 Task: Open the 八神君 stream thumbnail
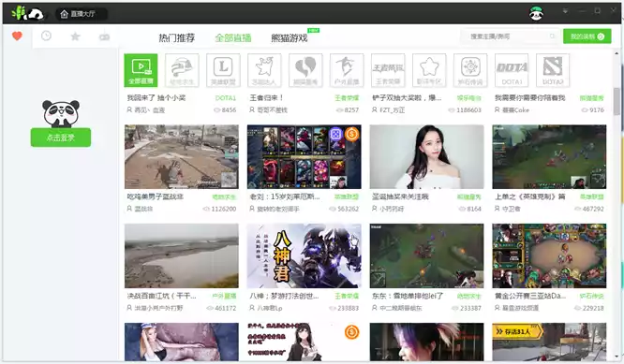305,255
